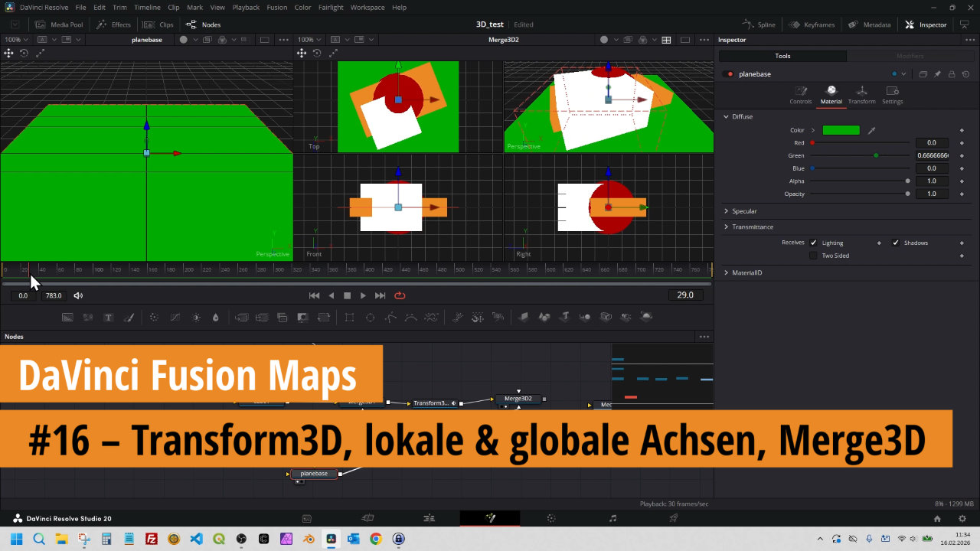Open the Fusion page icon at bottom
Screen dimensions: 980x551
pyautogui.click(x=490, y=518)
